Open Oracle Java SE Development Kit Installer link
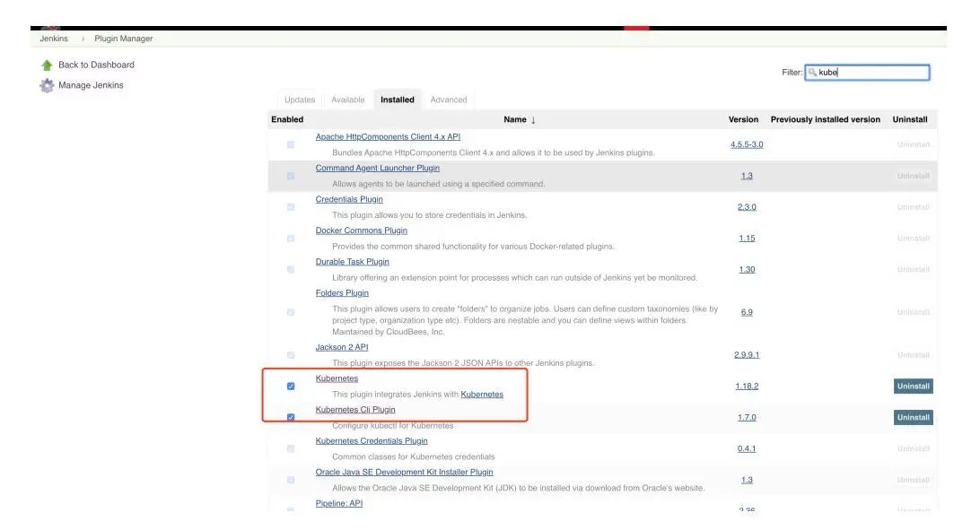 coord(404,472)
